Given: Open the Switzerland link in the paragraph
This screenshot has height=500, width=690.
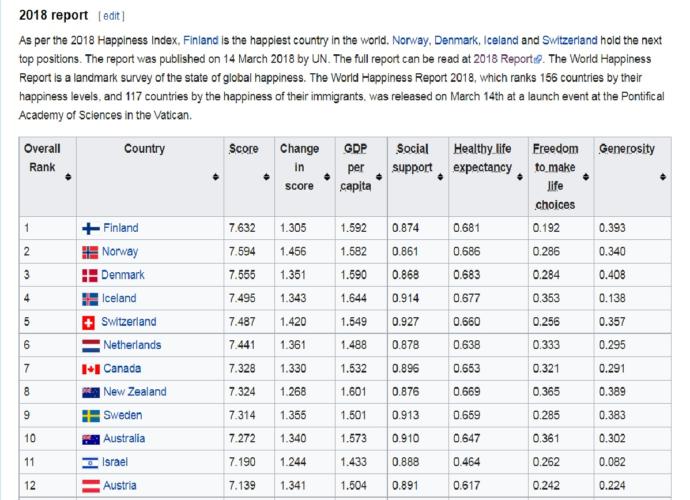Looking at the screenshot, I should [570, 40].
